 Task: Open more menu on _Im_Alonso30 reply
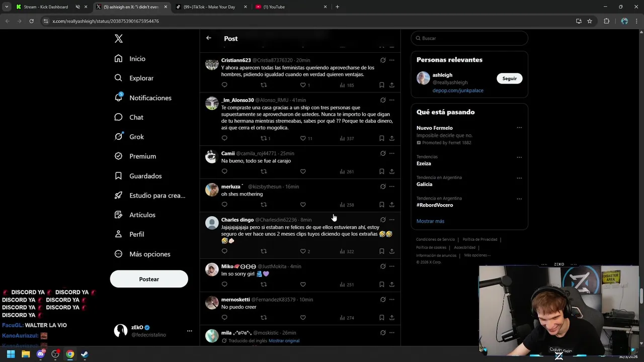392,100
